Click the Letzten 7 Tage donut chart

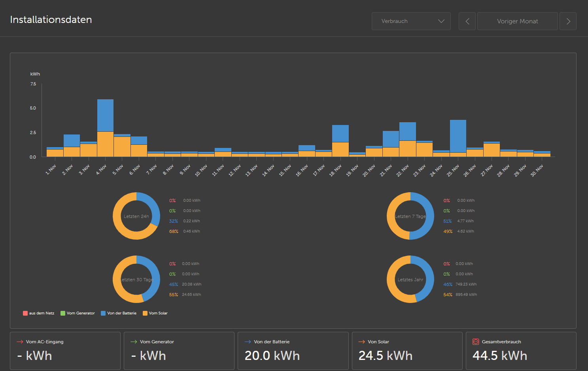pyautogui.click(x=410, y=216)
